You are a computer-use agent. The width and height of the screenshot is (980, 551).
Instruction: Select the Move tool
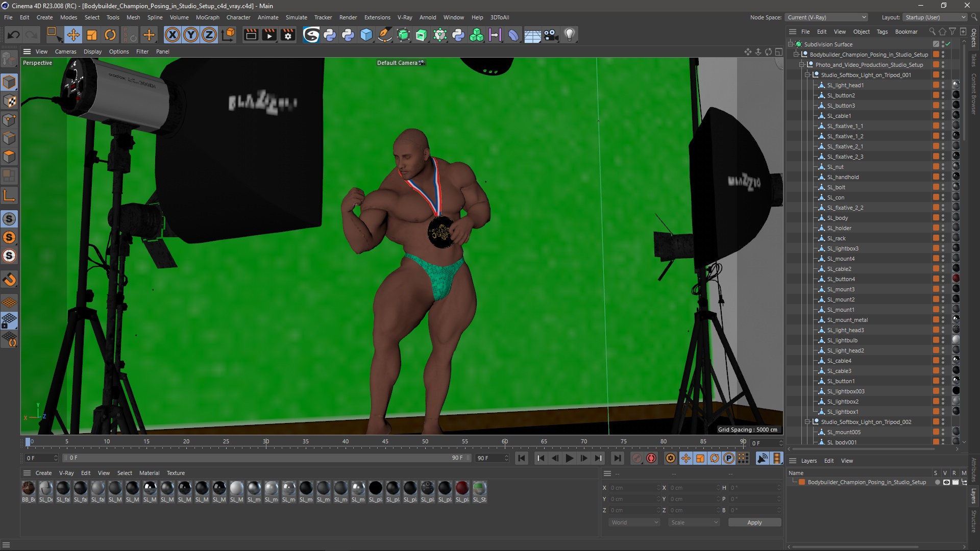tap(73, 35)
